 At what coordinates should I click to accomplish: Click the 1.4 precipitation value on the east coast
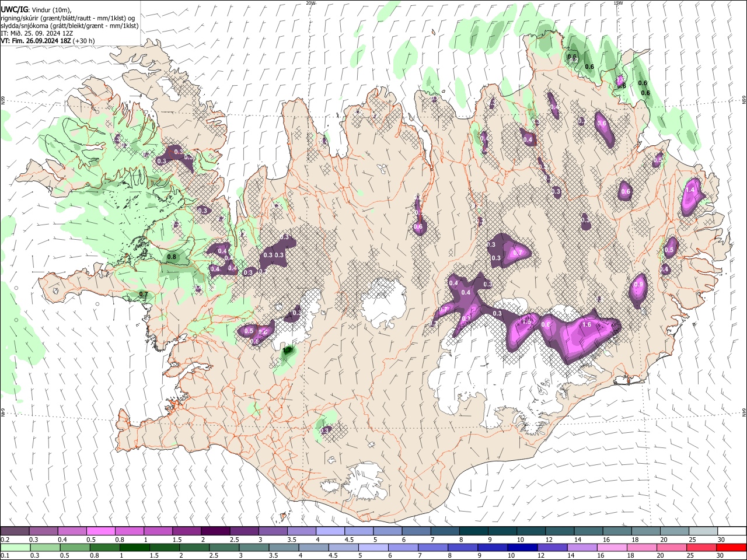click(691, 190)
